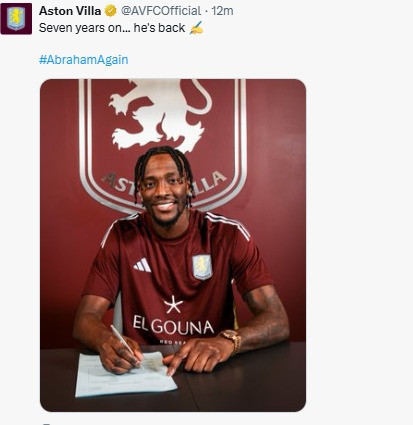
Task: Click the ASTON VILLA lettering on wall crest
Action: 163,183
